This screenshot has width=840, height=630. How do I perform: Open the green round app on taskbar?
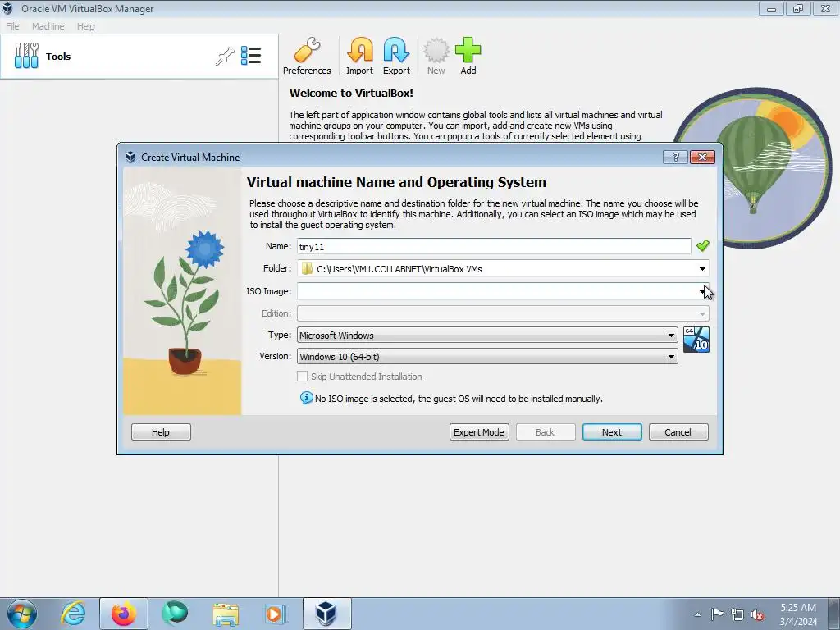[x=175, y=614]
